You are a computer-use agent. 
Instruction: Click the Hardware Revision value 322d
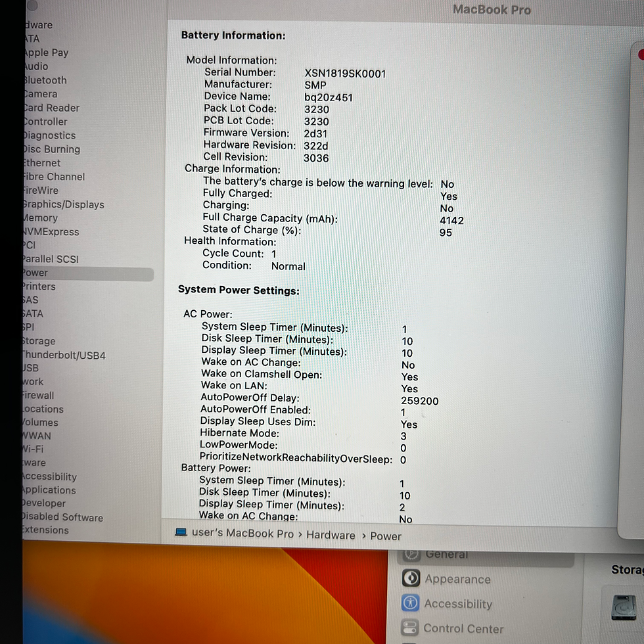coord(316,146)
